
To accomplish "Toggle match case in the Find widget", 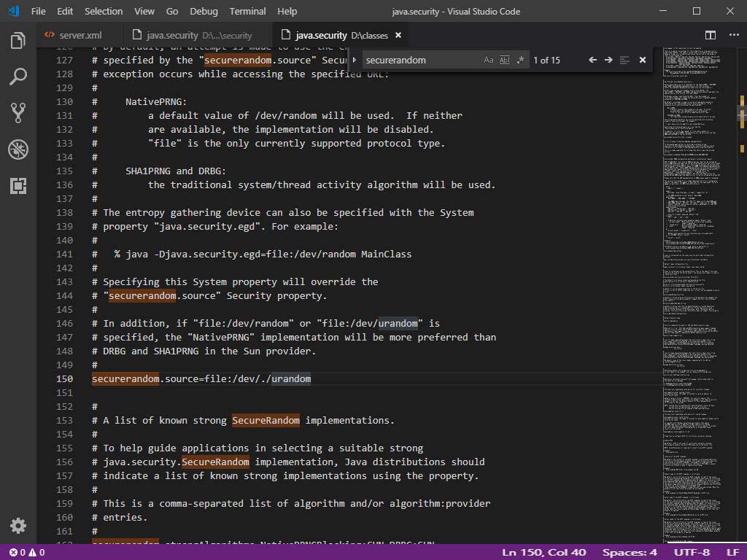I will pyautogui.click(x=489, y=61).
